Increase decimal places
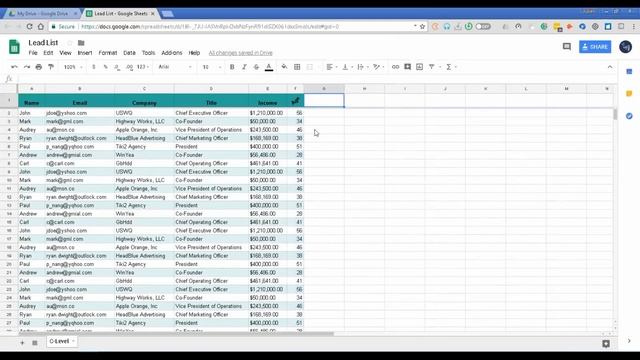640x360 pixels. tap(129, 67)
